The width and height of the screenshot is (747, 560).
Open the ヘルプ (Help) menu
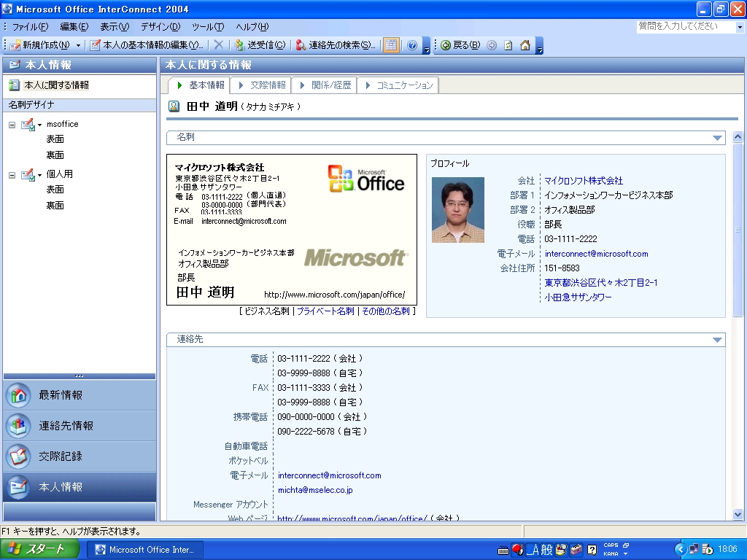(252, 27)
